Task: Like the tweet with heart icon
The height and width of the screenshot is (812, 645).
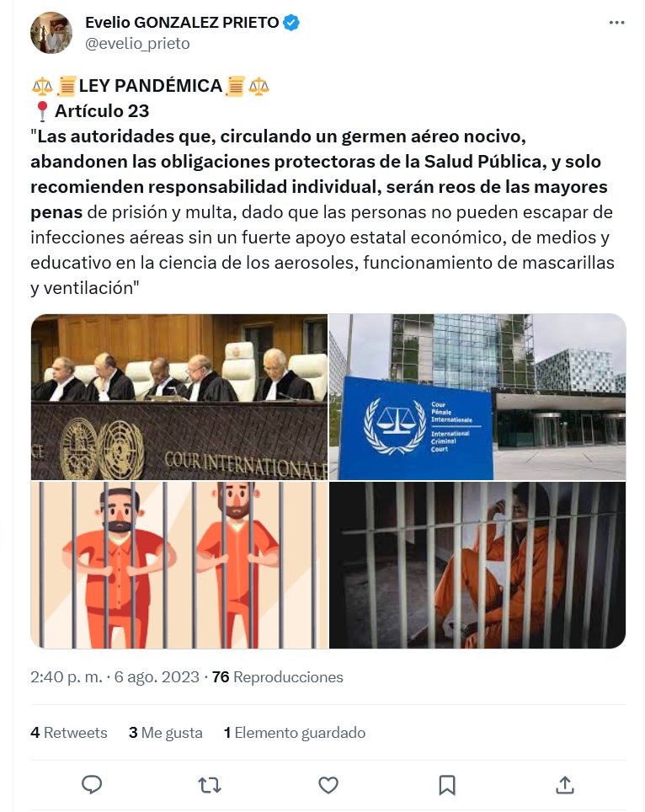Action: pyautogui.click(x=328, y=785)
